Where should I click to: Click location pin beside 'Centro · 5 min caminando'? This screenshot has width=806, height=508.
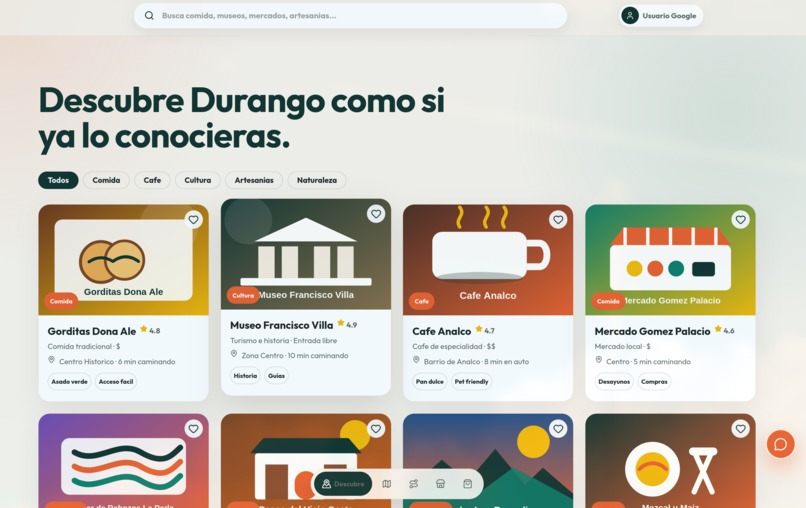(598, 360)
